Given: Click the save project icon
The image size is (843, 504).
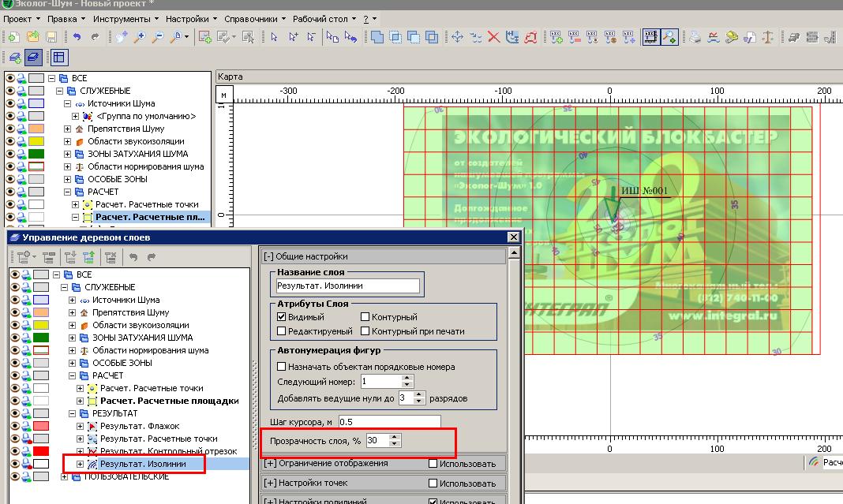Looking at the screenshot, I should coord(51,37).
